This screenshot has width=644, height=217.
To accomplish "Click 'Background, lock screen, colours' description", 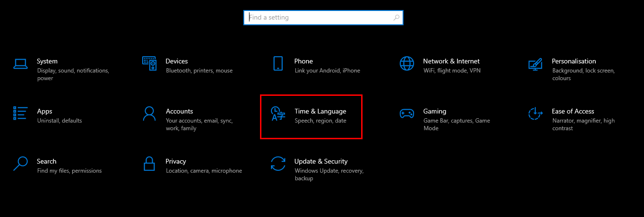I will coord(583,74).
